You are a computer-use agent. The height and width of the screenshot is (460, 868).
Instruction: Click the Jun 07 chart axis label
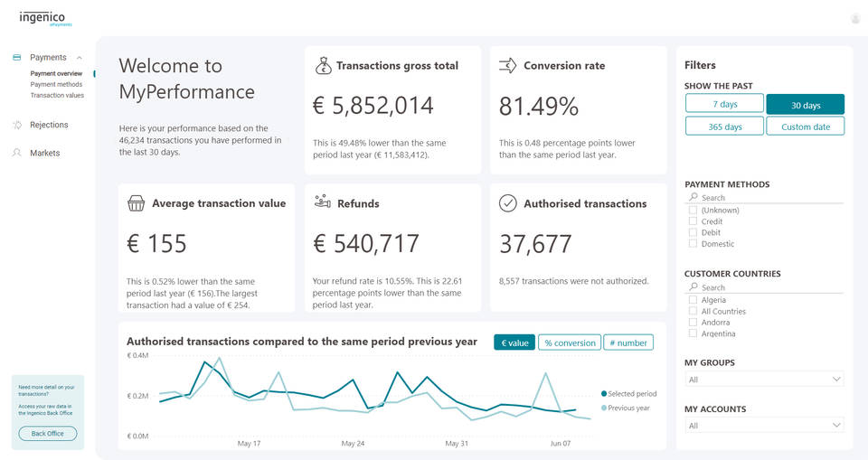[x=561, y=444]
